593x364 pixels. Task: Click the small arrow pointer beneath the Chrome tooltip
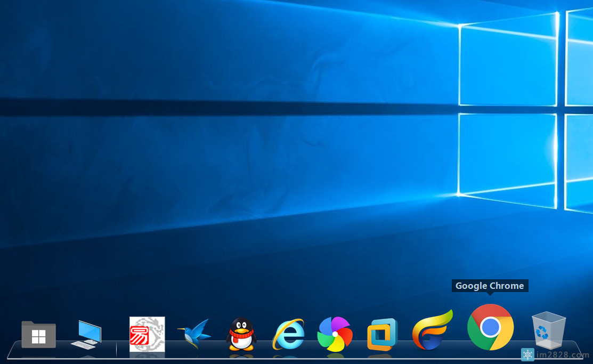[x=490, y=294]
